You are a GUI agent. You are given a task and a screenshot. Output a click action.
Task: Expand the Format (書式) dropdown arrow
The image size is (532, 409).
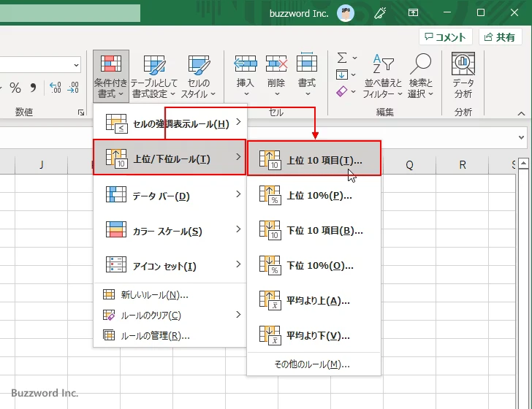tap(308, 94)
